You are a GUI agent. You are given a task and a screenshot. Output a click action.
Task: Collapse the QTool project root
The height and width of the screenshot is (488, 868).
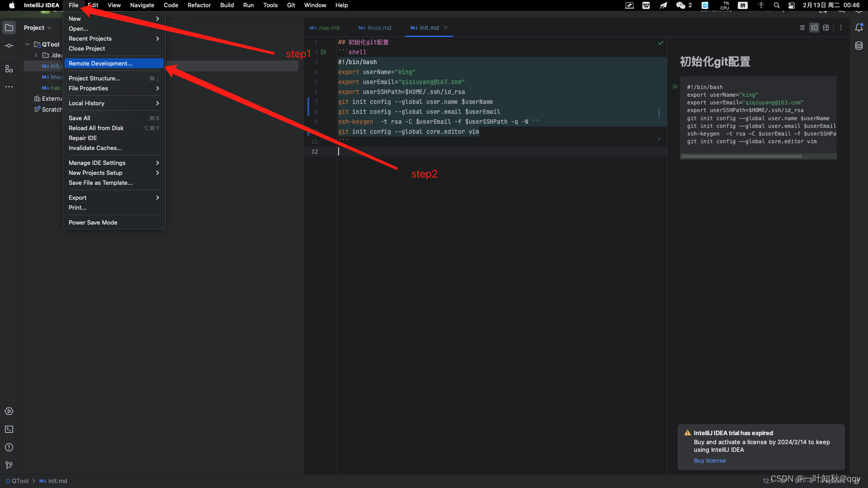coord(28,44)
